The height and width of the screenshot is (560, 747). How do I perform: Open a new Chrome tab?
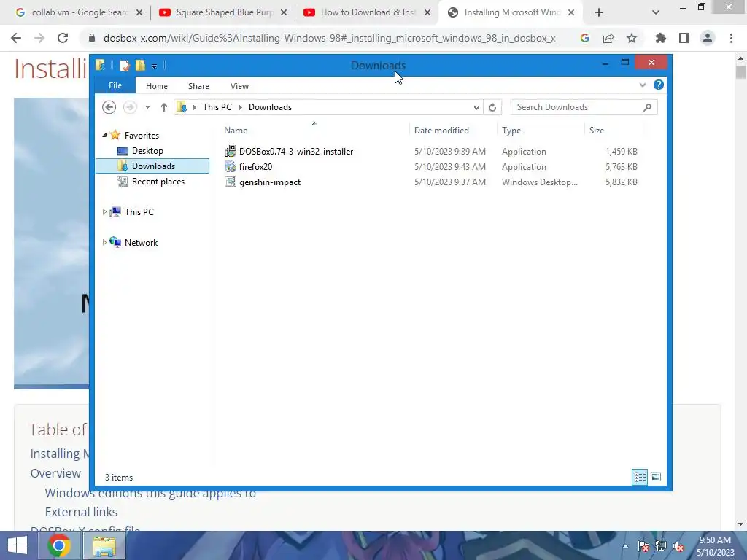coord(599,13)
